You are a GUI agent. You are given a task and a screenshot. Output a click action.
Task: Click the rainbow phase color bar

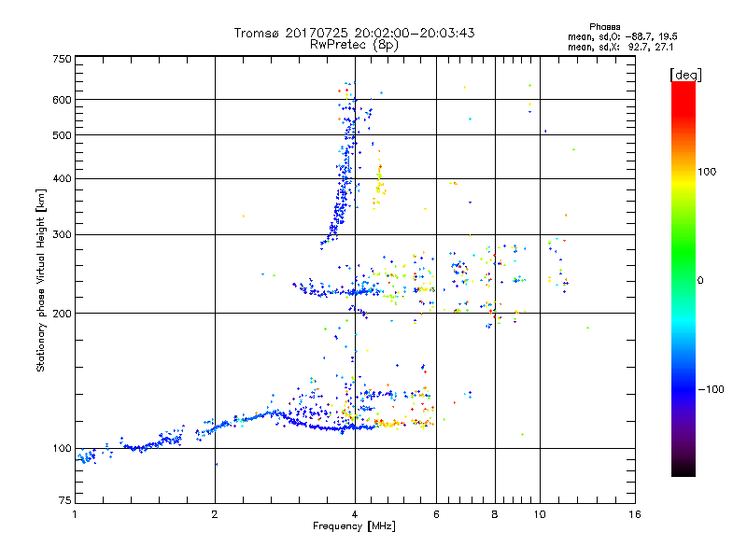(684, 278)
